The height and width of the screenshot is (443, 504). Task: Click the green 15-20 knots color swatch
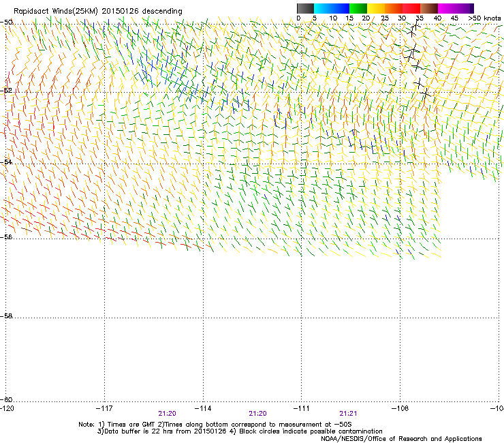click(358, 8)
